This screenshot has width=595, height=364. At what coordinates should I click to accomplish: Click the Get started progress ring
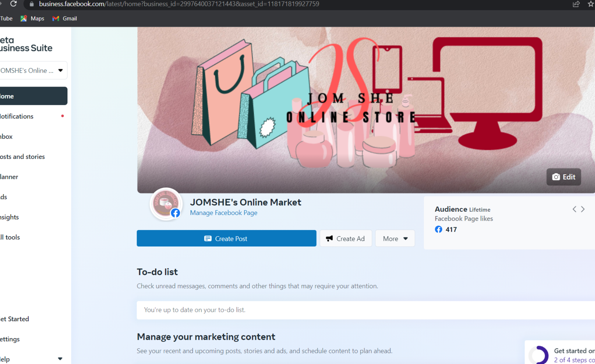pos(538,355)
